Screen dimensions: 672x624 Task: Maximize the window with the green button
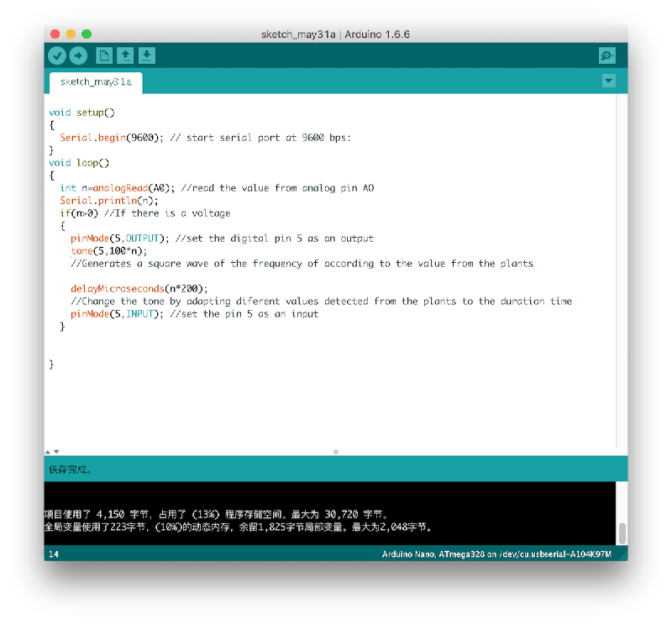pyautogui.click(x=87, y=34)
